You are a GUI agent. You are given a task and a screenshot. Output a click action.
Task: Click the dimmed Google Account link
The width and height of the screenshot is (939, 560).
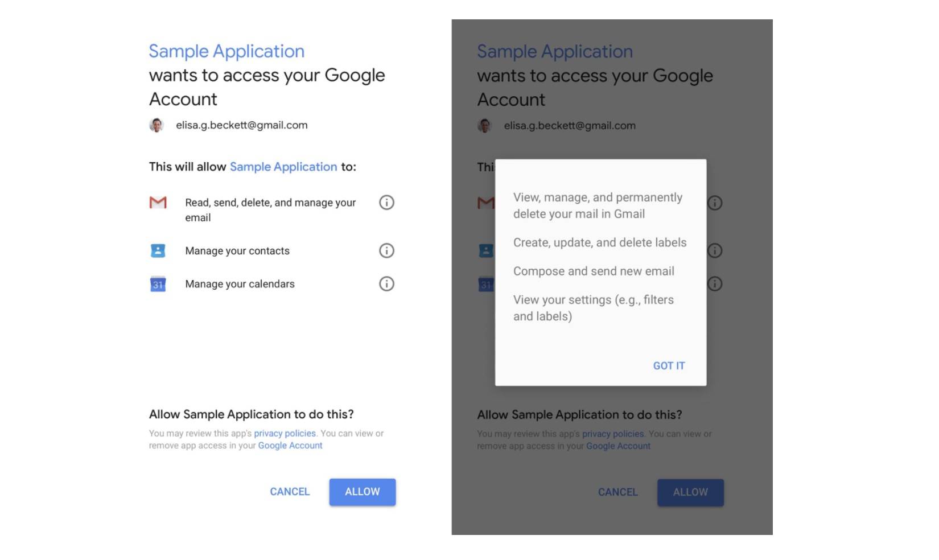click(618, 446)
